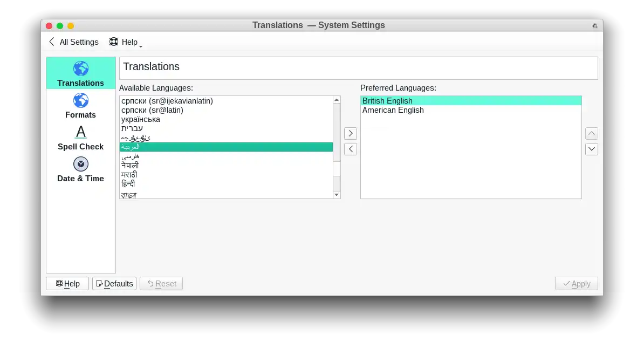The width and height of the screenshot is (644, 342).
Task: Move preferred language down
Action: pyautogui.click(x=592, y=149)
